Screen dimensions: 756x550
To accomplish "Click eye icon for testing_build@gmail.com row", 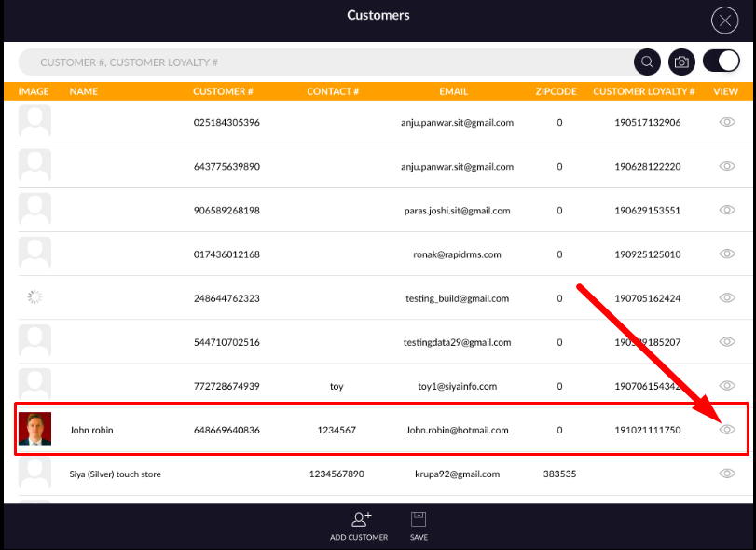I will click(727, 298).
